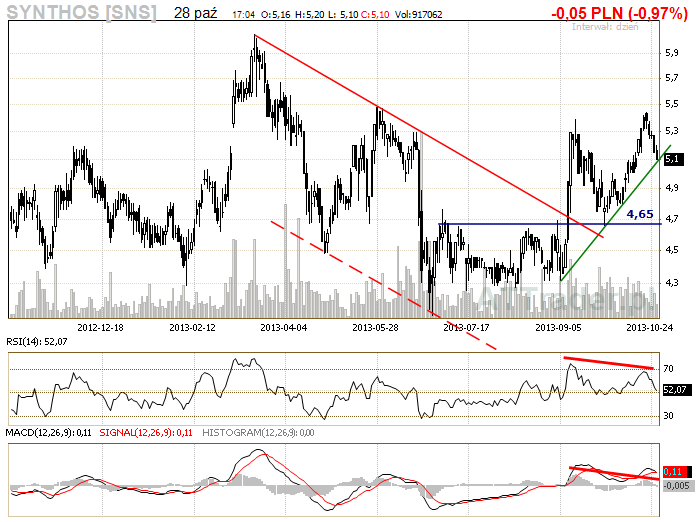Click the current price tag '5,1'

pyautogui.click(x=672, y=159)
